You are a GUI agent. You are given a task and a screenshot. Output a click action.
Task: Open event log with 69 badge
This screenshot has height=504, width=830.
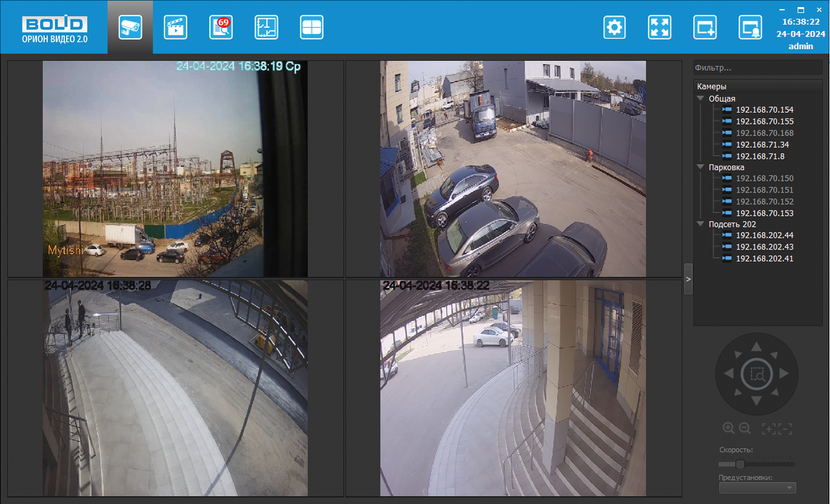(x=221, y=27)
